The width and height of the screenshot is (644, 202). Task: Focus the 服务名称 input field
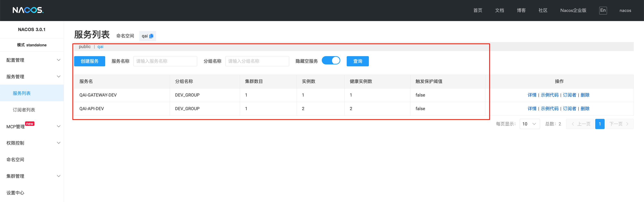pos(165,61)
